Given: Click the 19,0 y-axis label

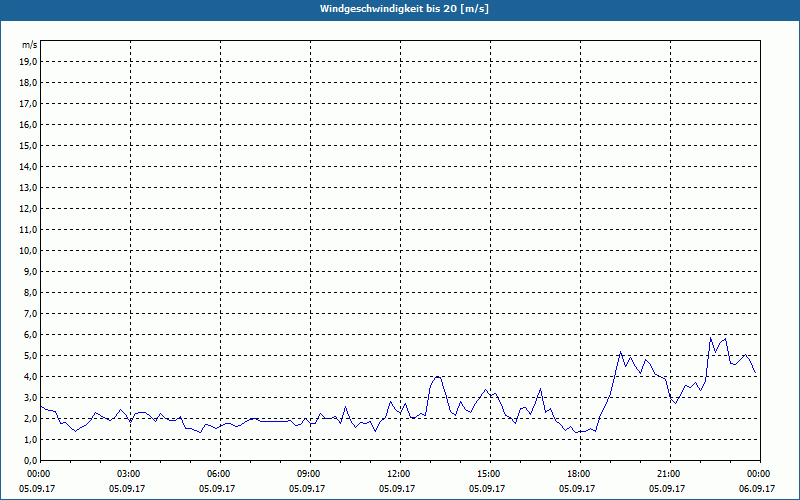Looking at the screenshot, I should click(x=28, y=62).
